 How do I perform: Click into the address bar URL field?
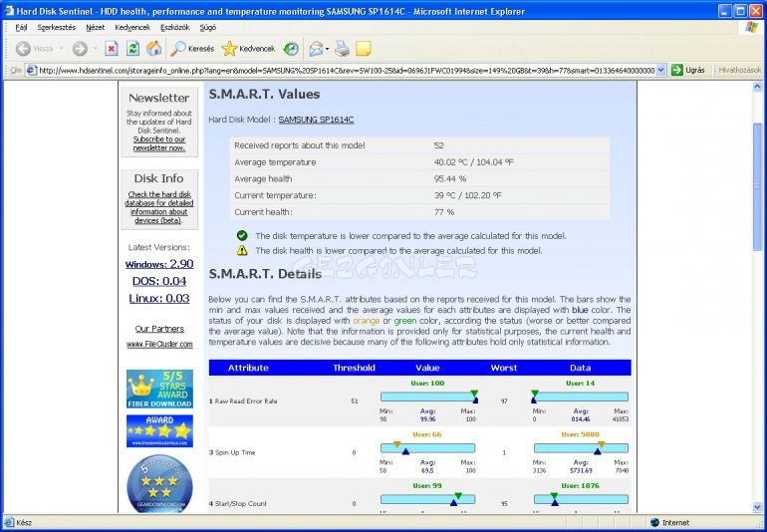pos(347,71)
